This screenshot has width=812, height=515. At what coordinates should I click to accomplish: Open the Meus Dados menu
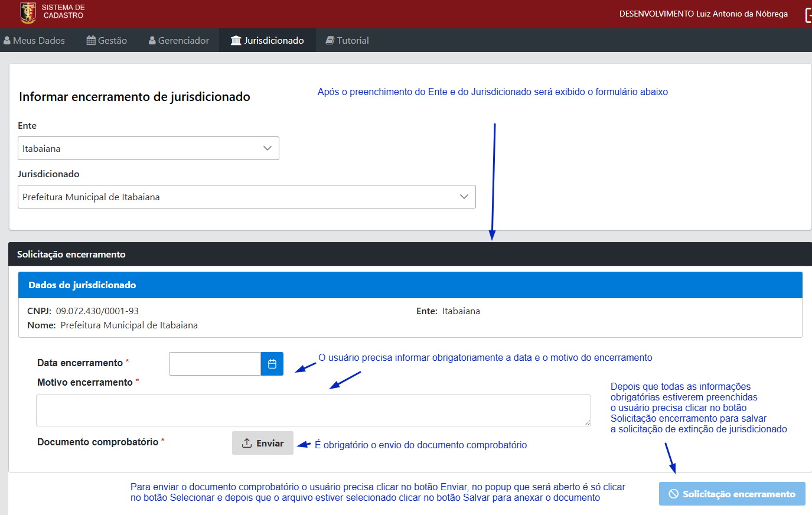click(34, 40)
